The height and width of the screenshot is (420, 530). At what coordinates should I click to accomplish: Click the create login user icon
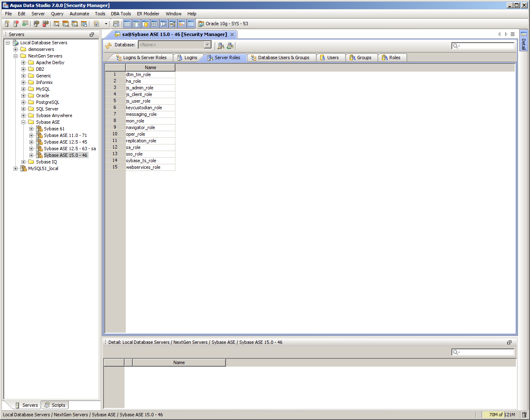pyautogui.click(x=221, y=46)
